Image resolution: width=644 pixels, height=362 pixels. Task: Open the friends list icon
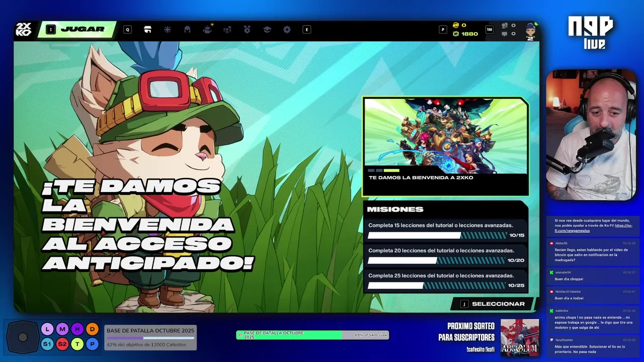tap(505, 25)
